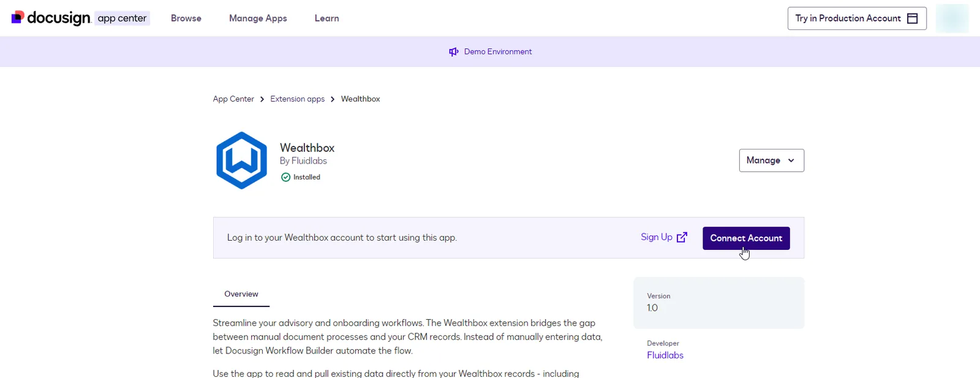Click the Log in to your Wealthbox account message
The width and height of the screenshot is (980, 378).
coord(342,238)
